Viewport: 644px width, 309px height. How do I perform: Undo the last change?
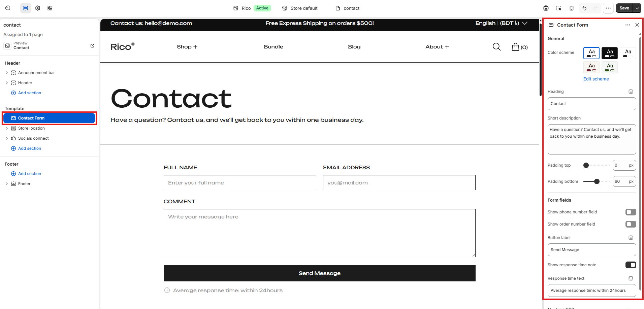pos(584,8)
